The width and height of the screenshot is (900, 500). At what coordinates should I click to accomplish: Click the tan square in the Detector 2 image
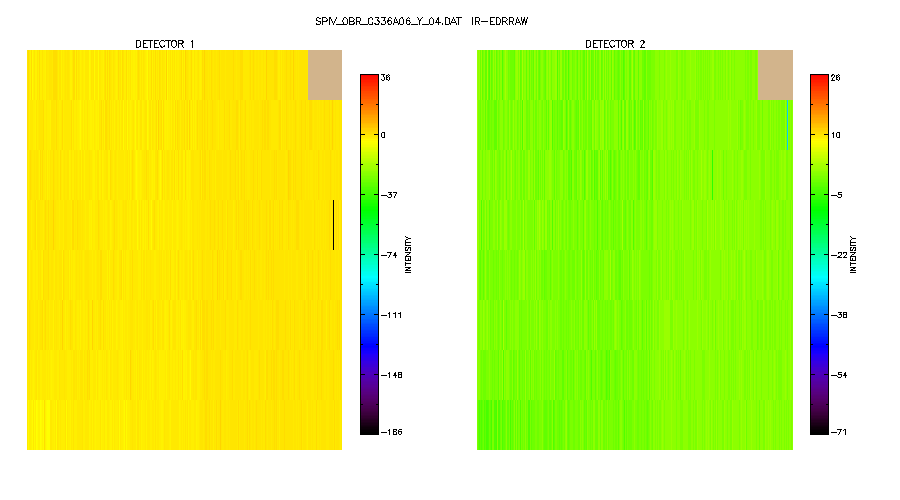[775, 75]
